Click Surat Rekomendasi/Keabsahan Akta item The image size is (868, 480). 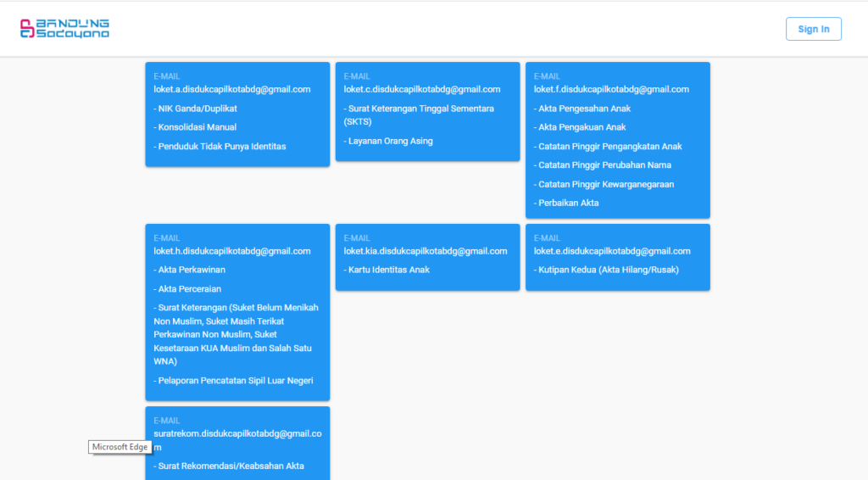tap(229, 466)
